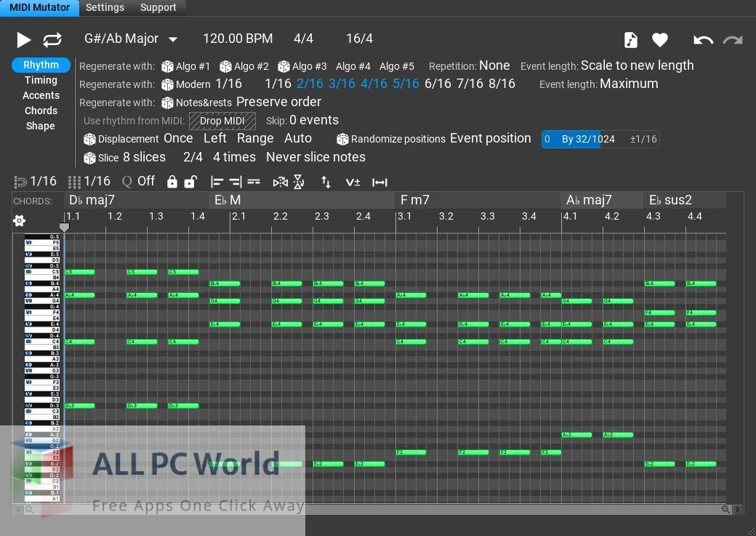The image size is (756, 536).
Task: Change the Repetition: None setting
Action: [x=494, y=65]
